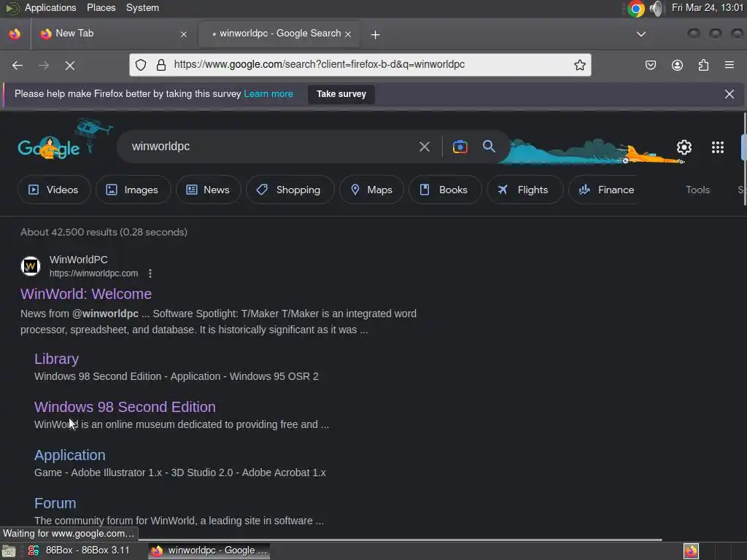Open the WinWorld: Welcome result
Screen dimensions: 747x560
tap(86, 294)
